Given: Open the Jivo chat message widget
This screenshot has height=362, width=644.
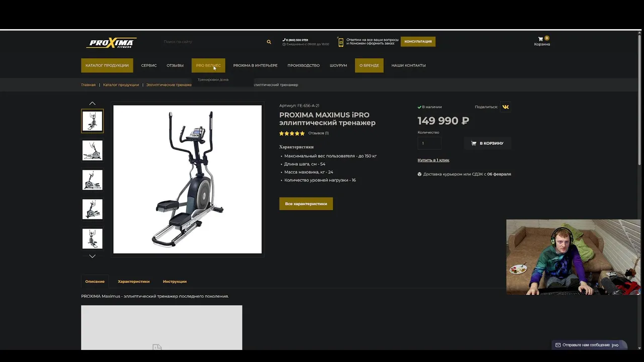Looking at the screenshot, I should tap(590, 345).
